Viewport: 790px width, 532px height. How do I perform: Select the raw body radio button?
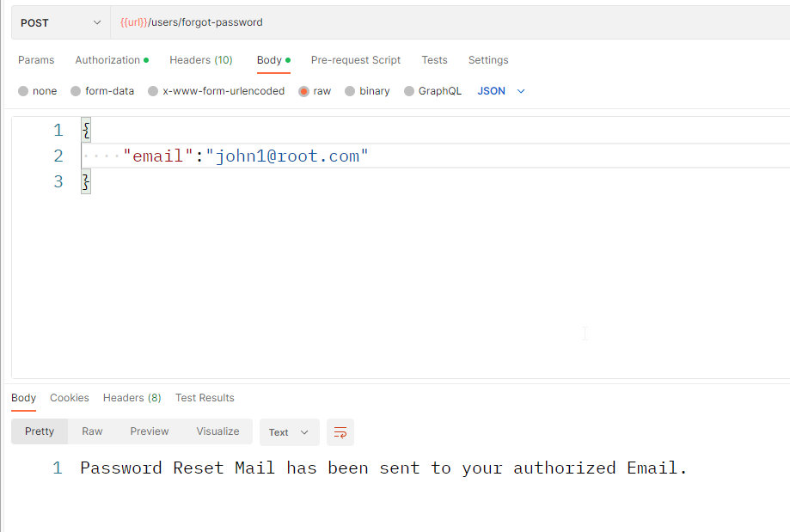click(x=303, y=91)
